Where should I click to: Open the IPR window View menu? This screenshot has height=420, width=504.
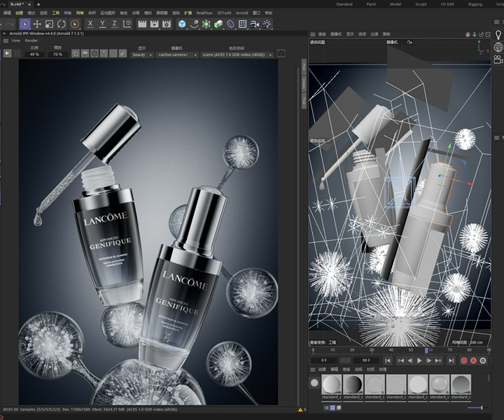point(15,41)
